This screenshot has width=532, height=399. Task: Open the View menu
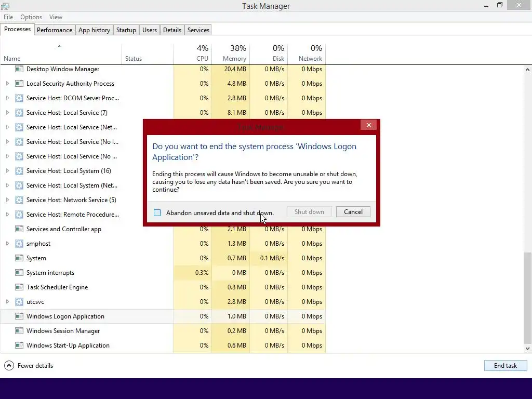point(56,17)
